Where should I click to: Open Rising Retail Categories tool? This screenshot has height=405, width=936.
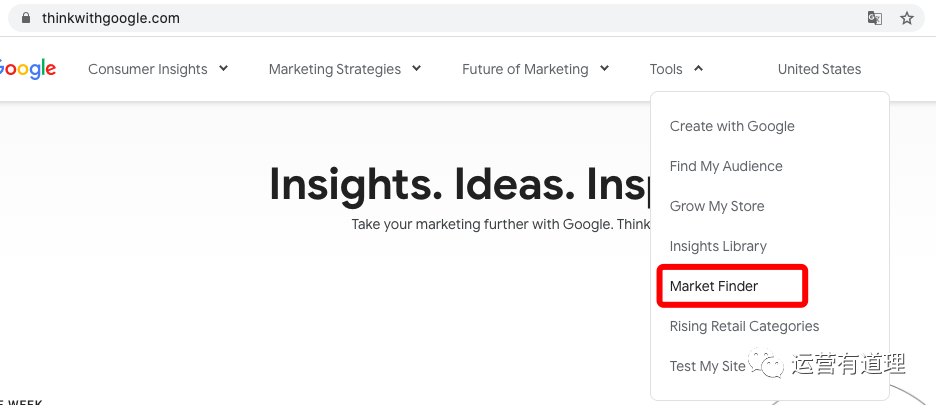(744, 326)
